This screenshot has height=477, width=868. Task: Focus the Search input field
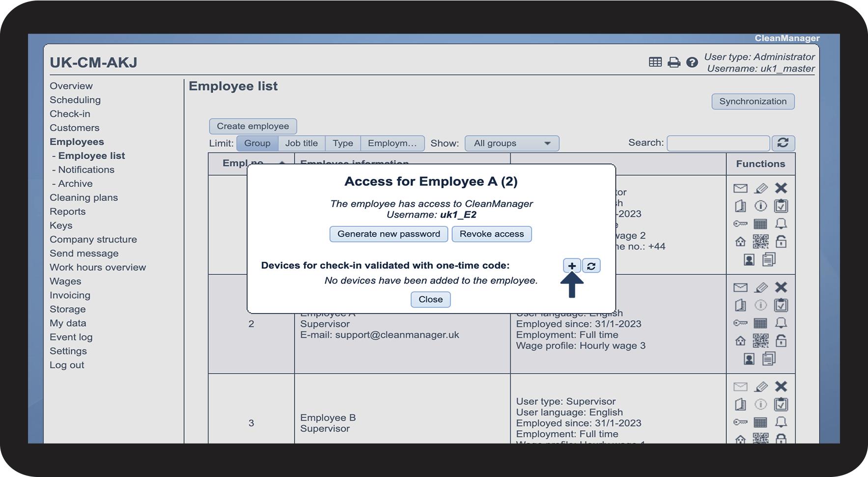coord(718,143)
